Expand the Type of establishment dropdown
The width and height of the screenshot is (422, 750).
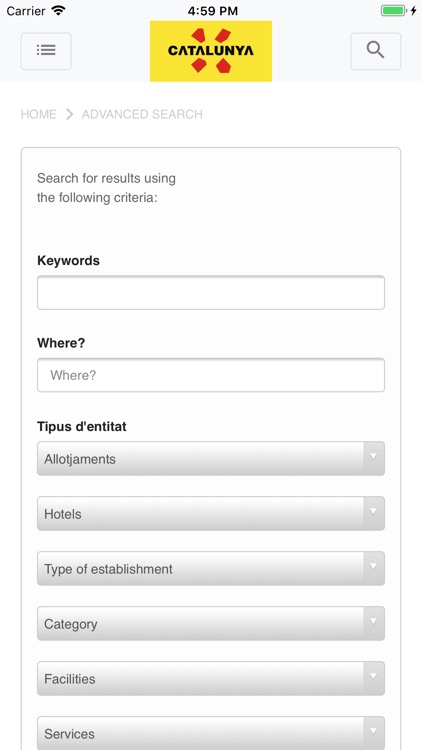(x=211, y=568)
